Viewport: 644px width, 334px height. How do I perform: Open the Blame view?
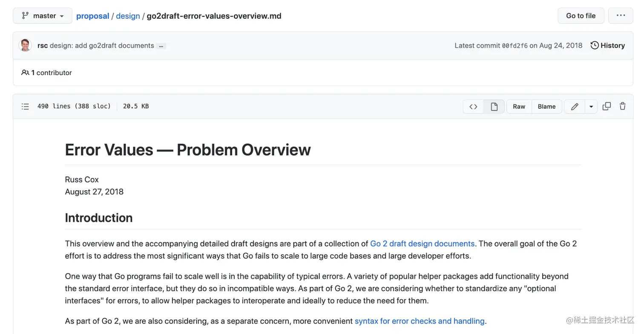coord(546,107)
